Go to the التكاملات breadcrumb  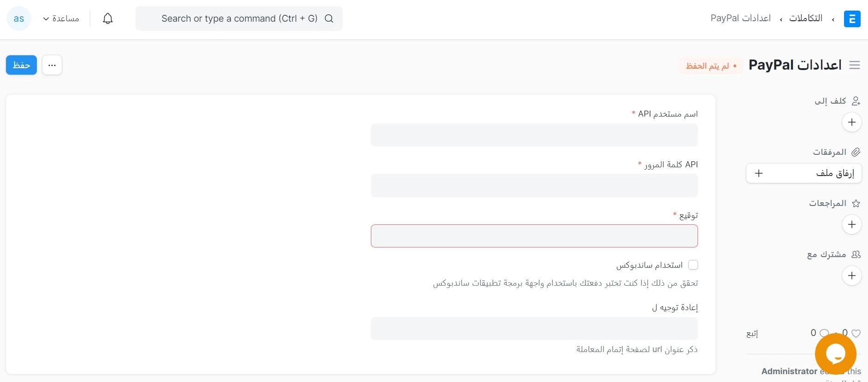click(805, 18)
